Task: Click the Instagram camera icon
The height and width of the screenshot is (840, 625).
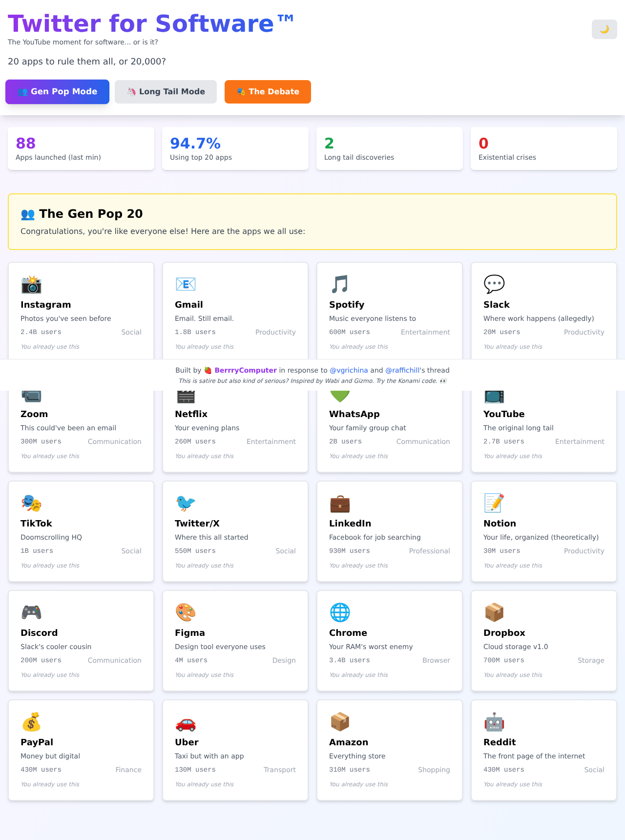Action: 31,284
